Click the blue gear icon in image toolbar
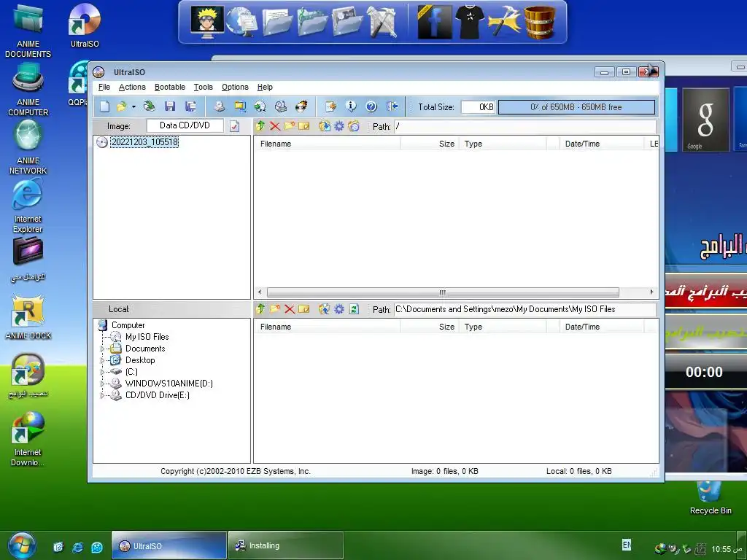 click(x=338, y=126)
